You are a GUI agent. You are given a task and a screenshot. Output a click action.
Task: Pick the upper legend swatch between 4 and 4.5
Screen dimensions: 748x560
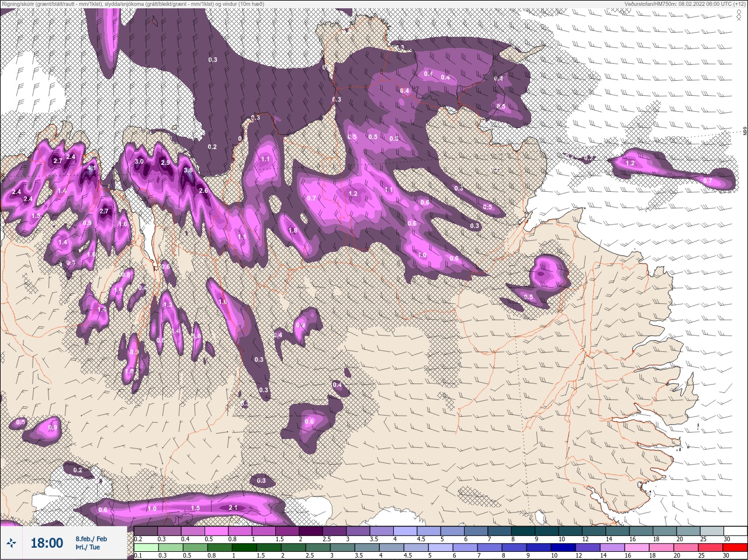(x=406, y=531)
